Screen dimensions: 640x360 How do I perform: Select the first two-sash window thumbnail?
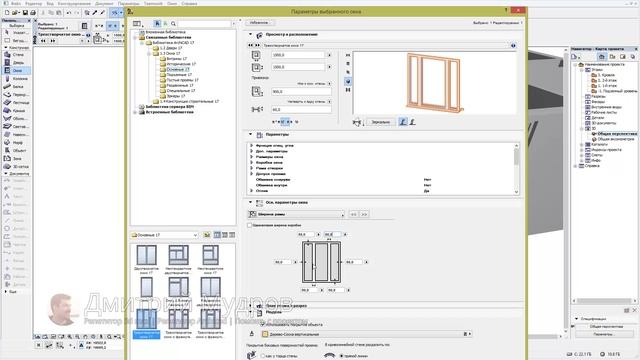coord(147,259)
